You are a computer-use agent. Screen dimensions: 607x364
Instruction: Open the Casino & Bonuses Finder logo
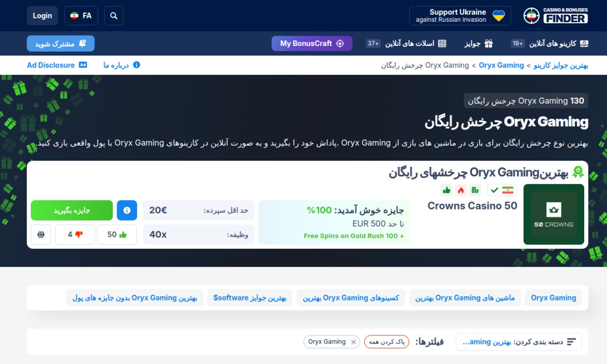[556, 16]
